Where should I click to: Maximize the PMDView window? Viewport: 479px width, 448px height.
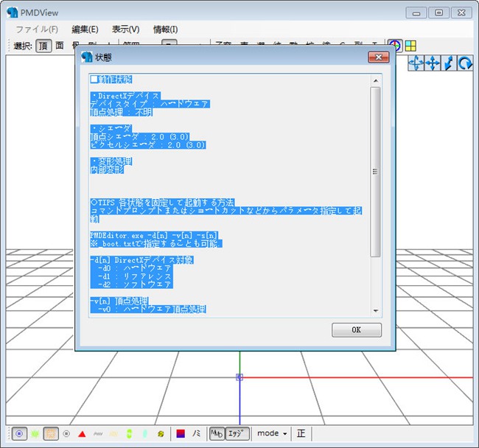[x=438, y=13]
